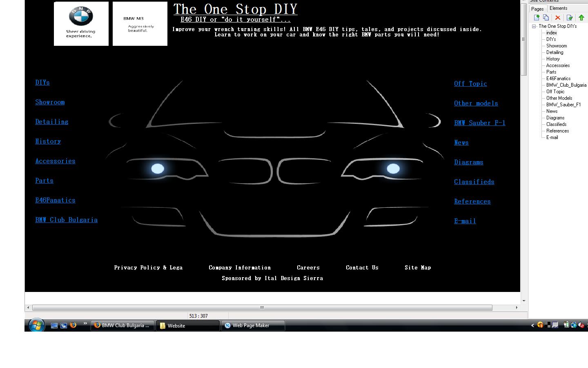Select index page in tree
The width and height of the screenshot is (588, 368).
pyautogui.click(x=552, y=33)
